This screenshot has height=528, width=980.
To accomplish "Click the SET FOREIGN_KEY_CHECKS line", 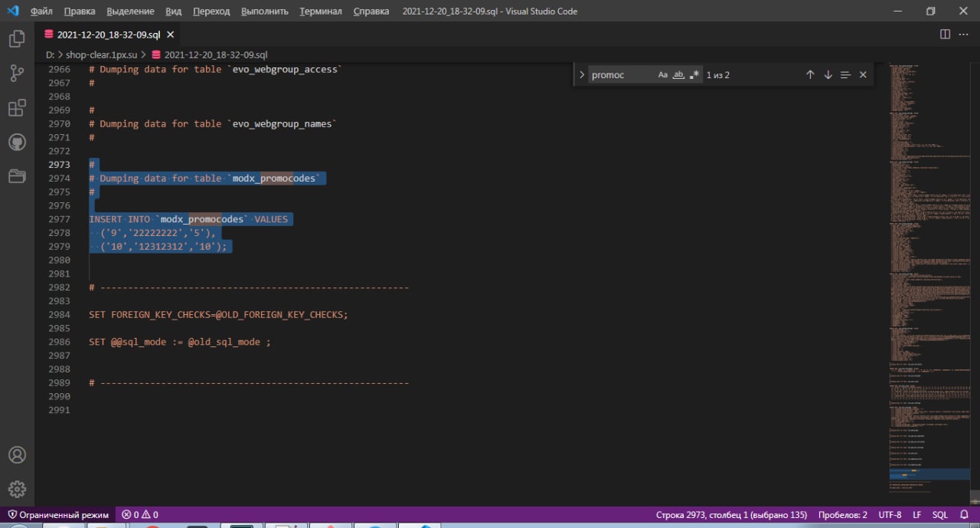I will (x=218, y=315).
